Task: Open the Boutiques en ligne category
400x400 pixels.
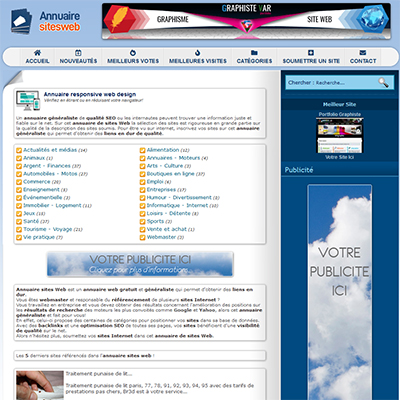Action: (171, 174)
